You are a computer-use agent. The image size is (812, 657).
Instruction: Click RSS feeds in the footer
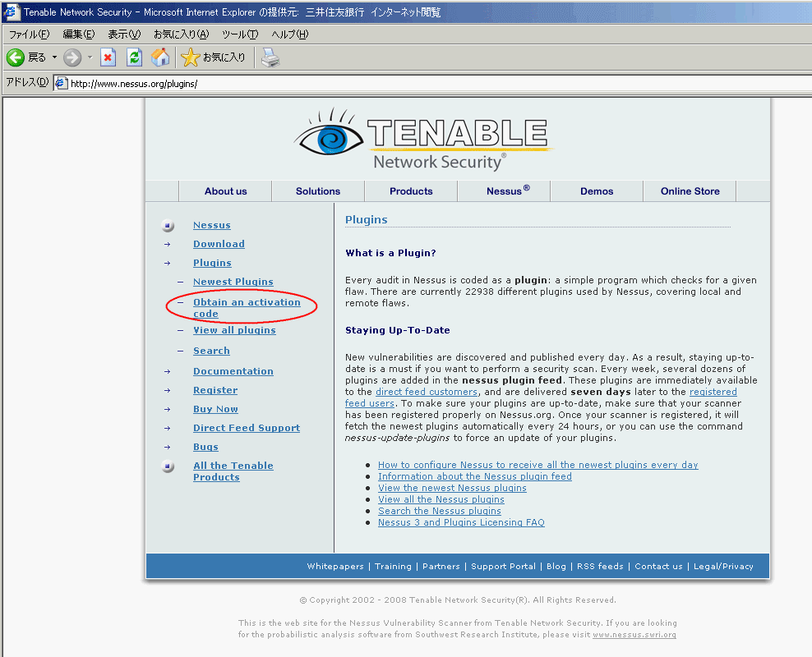click(600, 566)
